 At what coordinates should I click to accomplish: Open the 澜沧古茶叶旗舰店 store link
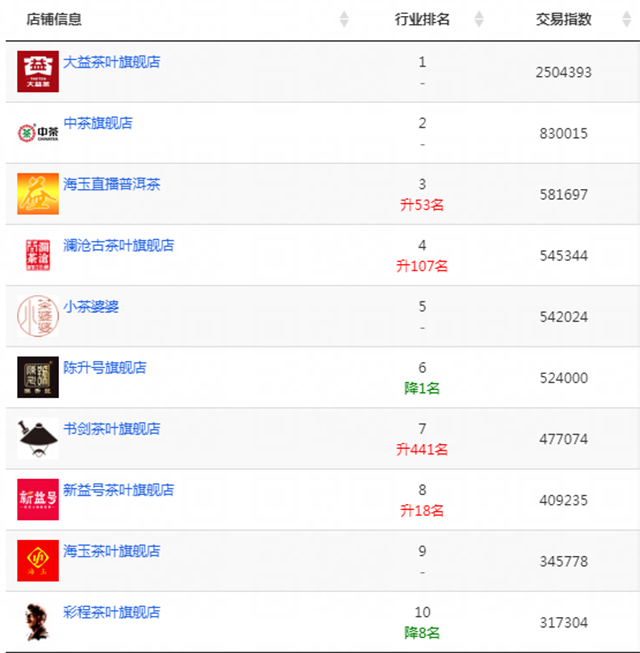[x=119, y=246]
